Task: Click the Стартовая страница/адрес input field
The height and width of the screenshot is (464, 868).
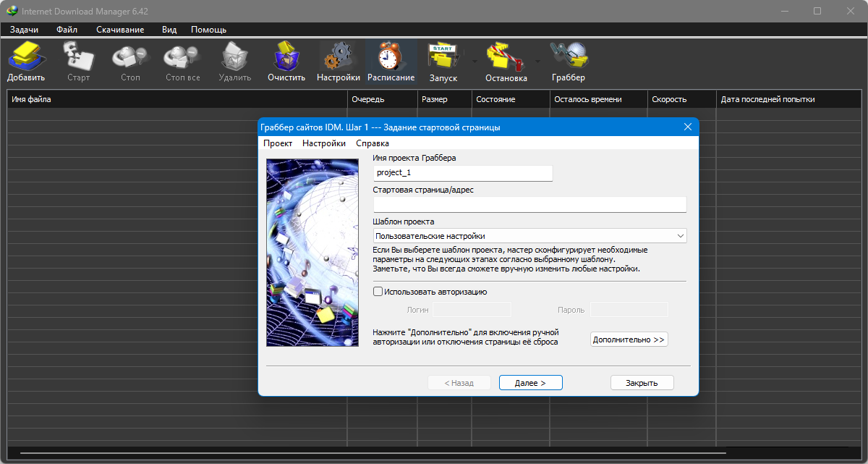Action: coord(529,204)
